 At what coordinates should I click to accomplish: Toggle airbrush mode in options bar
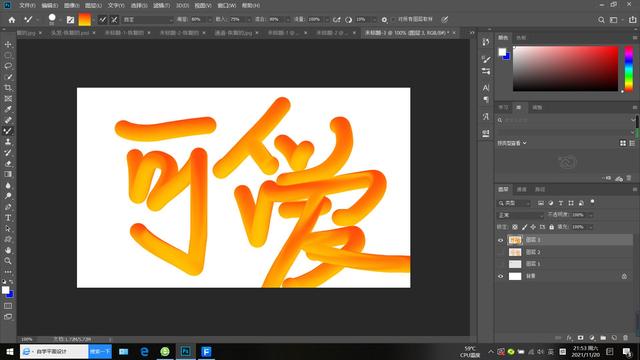[x=336, y=20]
